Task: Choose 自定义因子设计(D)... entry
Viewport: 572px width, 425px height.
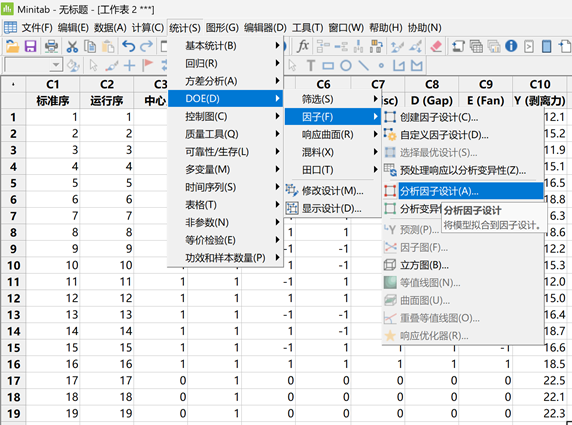Action: (463, 135)
